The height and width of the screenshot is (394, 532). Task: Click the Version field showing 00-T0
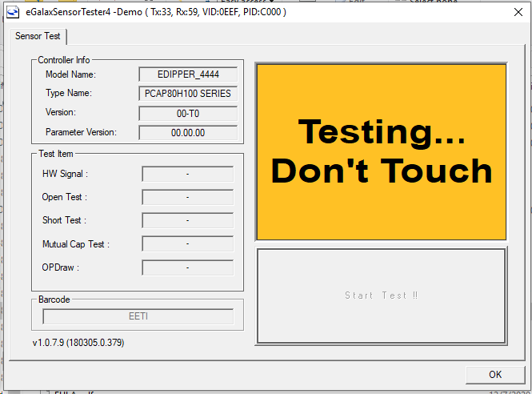[x=188, y=114]
